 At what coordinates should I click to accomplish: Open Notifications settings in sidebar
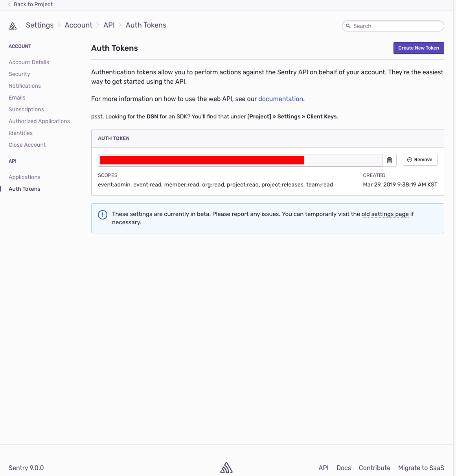pyautogui.click(x=25, y=86)
